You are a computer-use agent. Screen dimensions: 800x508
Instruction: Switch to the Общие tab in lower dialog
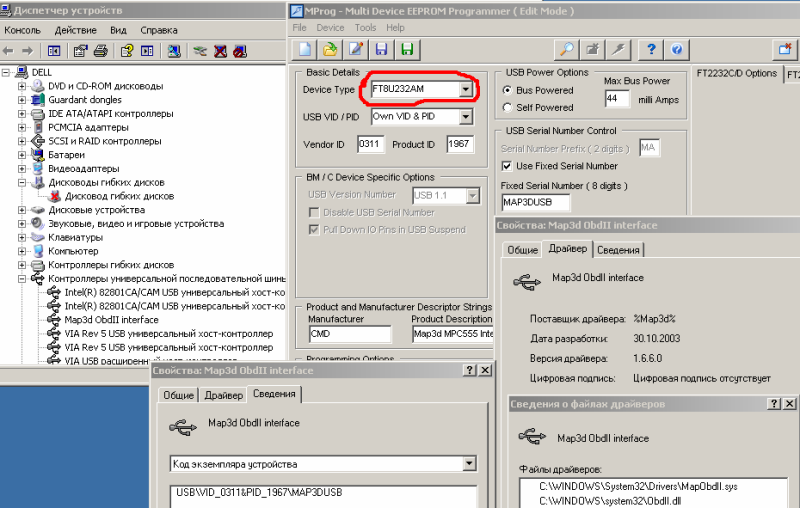pos(178,395)
